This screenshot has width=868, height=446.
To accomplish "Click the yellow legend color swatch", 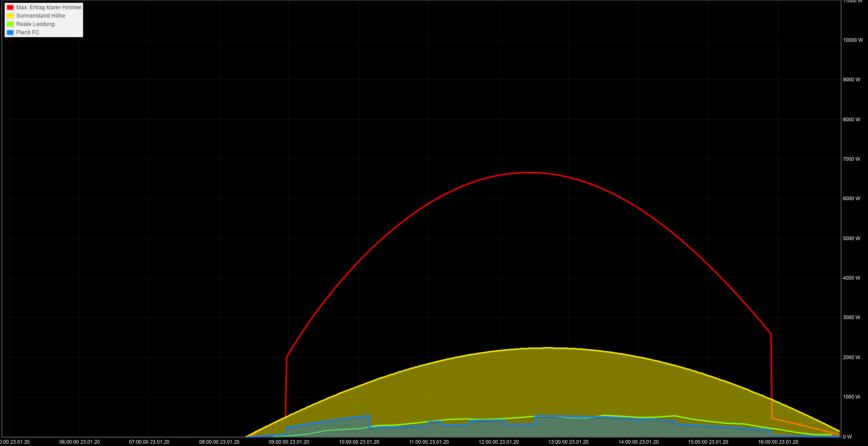I will [10, 16].
